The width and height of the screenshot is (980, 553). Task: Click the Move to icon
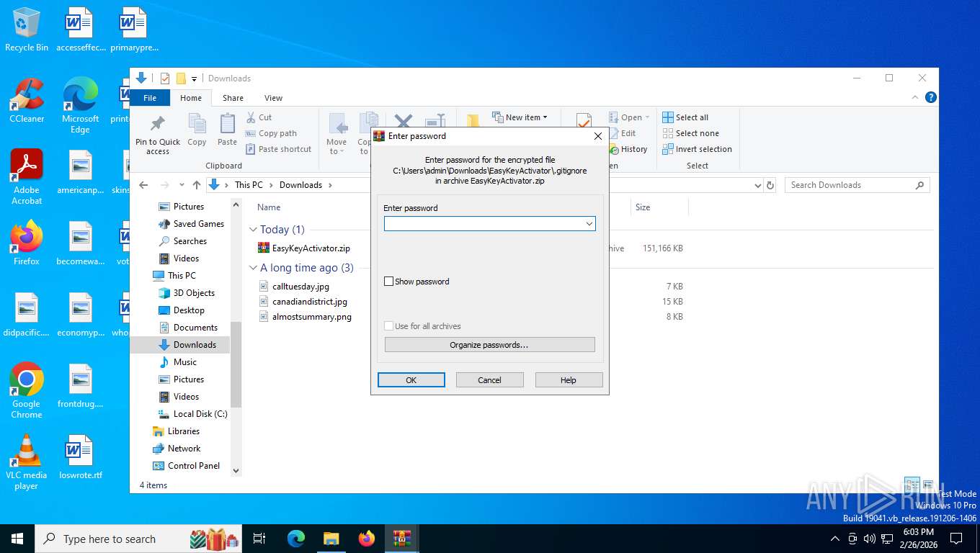tap(337, 134)
